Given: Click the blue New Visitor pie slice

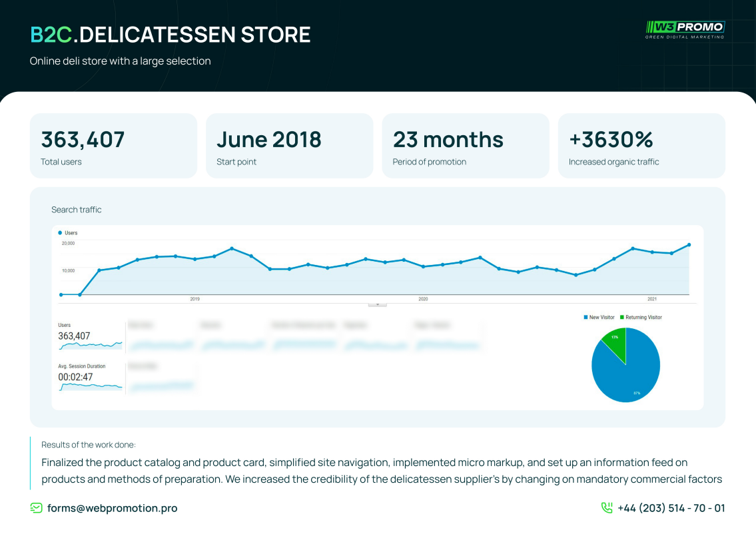Looking at the screenshot, I should pyautogui.click(x=629, y=376).
